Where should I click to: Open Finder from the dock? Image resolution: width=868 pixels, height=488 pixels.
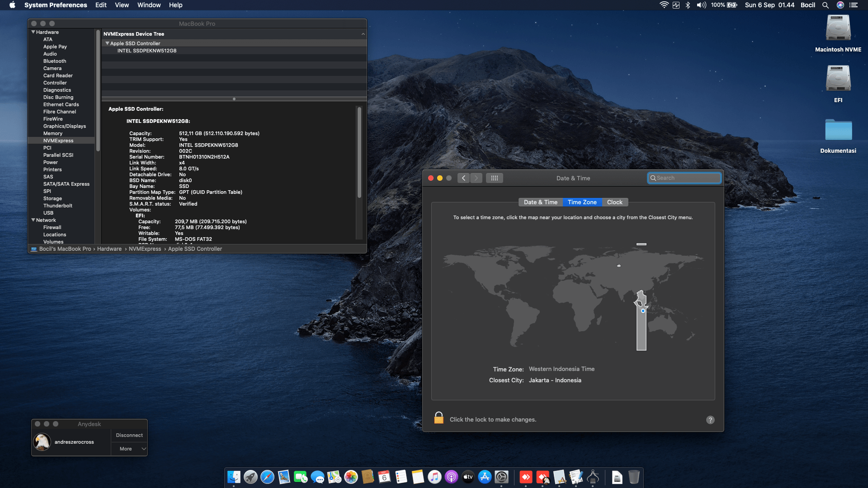point(234,477)
